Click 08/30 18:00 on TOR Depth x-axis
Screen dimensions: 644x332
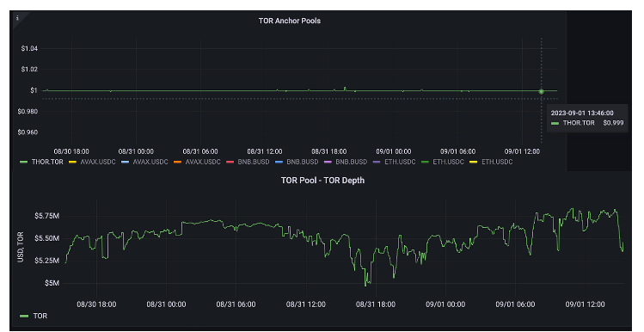96,304
